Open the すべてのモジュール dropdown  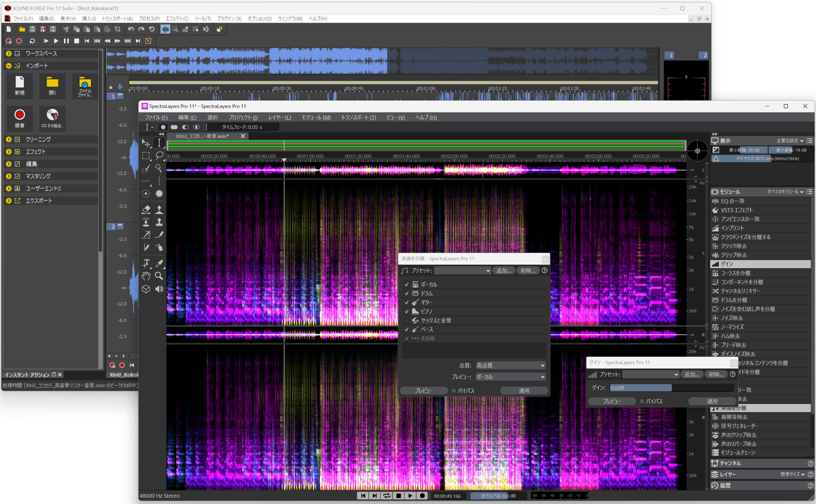point(785,192)
